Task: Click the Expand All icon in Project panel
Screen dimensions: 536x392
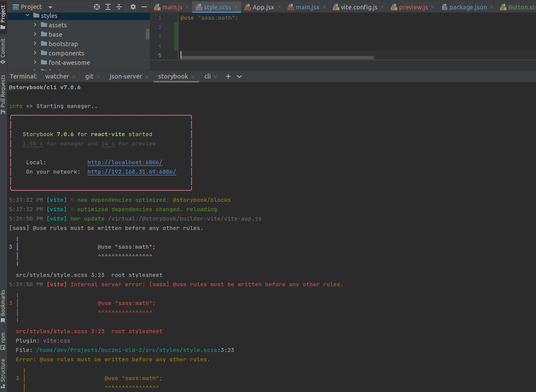Action: click(108, 7)
